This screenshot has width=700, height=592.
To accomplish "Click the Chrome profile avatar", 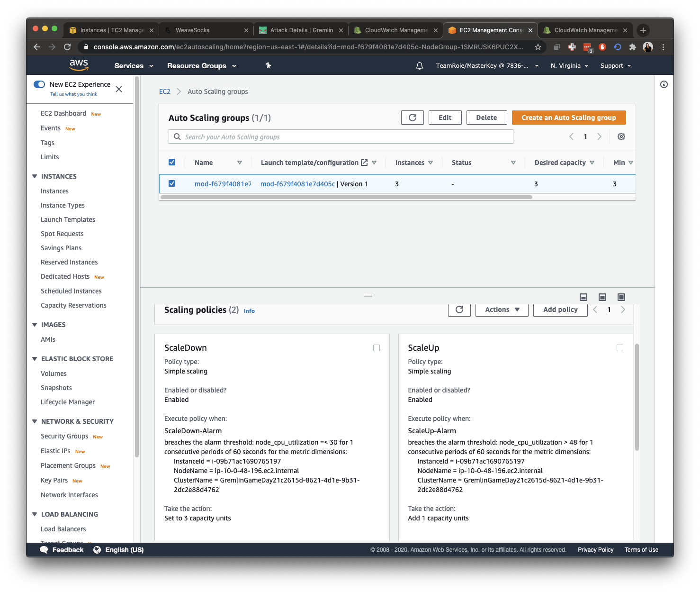I will [647, 47].
